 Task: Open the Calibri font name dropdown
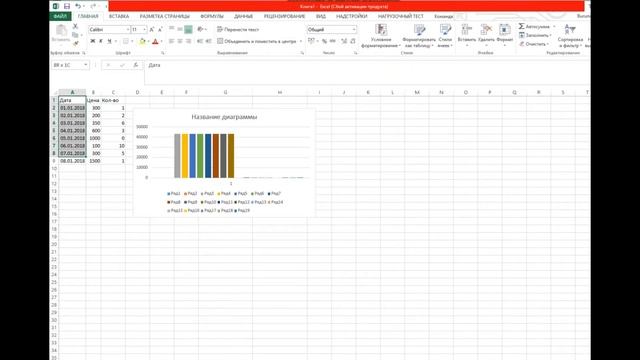127,30
